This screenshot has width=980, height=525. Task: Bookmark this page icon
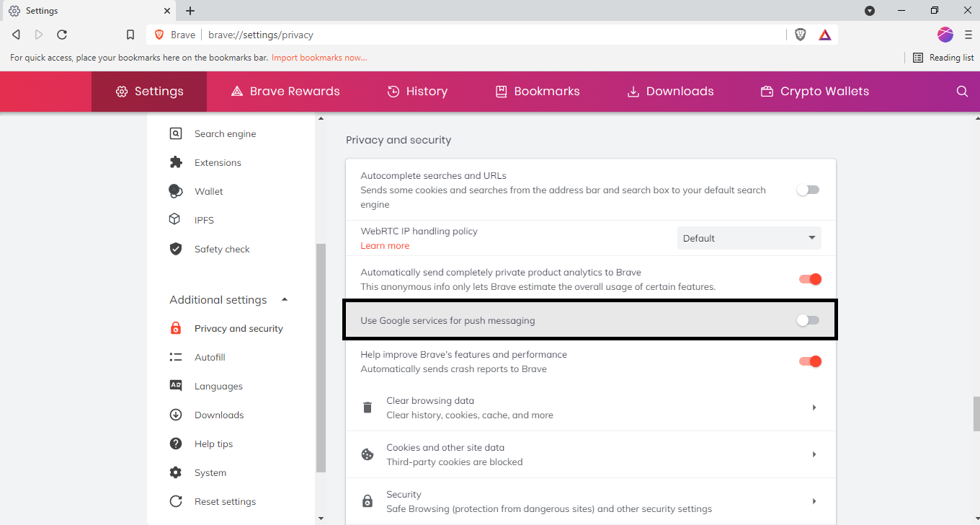130,35
